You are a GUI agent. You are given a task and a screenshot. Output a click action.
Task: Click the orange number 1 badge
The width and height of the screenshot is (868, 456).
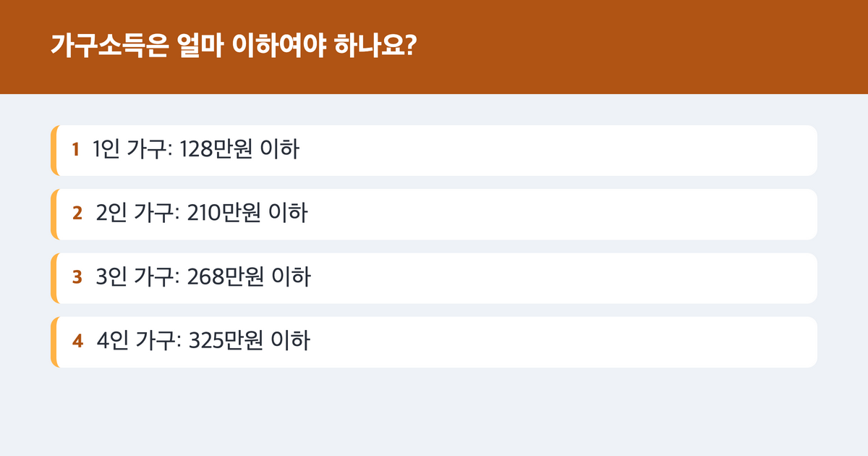[x=75, y=151]
